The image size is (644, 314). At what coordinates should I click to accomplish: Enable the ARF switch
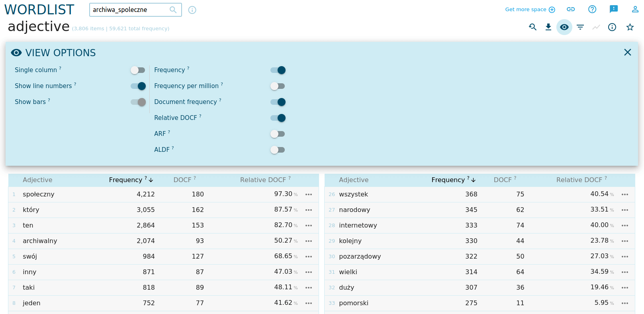pyautogui.click(x=278, y=134)
